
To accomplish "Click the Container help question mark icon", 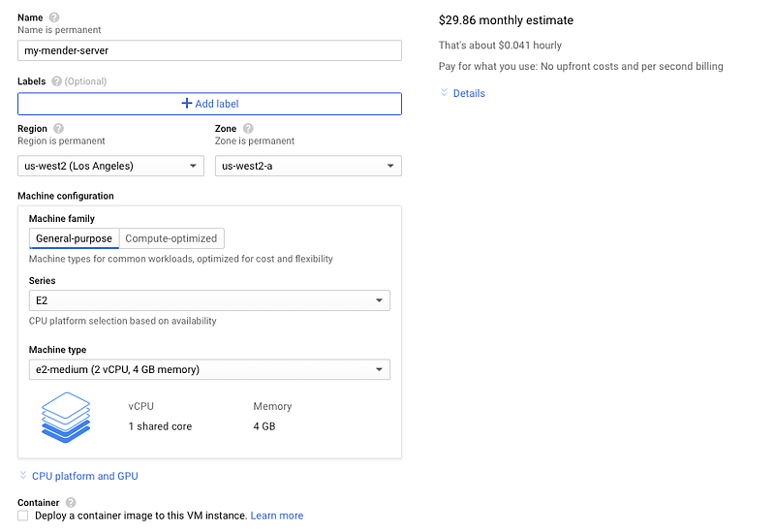I will [x=71, y=503].
